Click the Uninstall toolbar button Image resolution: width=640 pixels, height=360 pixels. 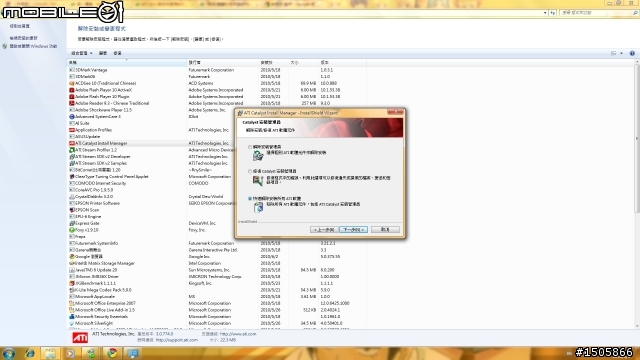click(103, 53)
